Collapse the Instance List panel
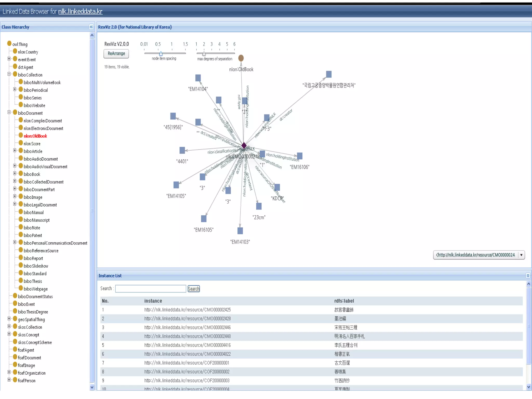The width and height of the screenshot is (532, 399). click(528, 275)
